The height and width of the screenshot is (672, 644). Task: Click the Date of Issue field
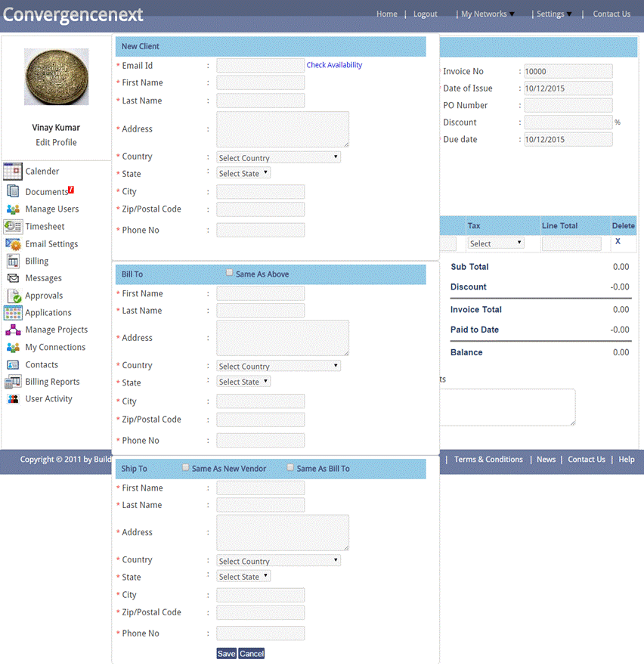[x=568, y=88]
